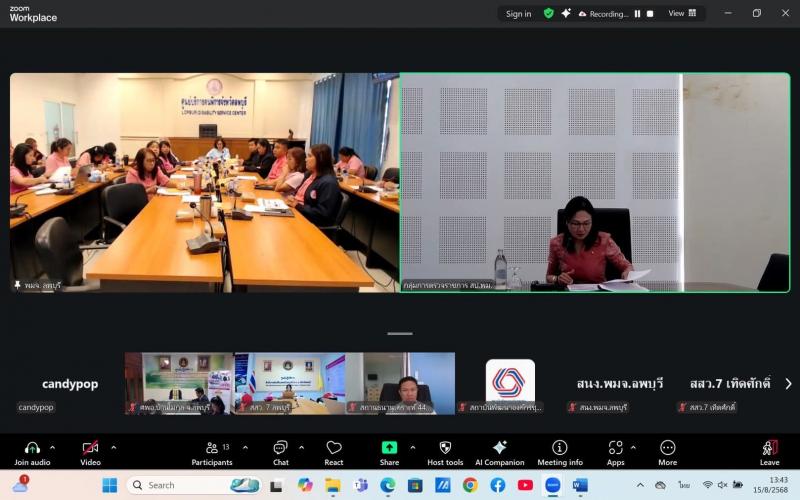Open Facebook from taskbar
The height and width of the screenshot is (500, 800).
498,485
